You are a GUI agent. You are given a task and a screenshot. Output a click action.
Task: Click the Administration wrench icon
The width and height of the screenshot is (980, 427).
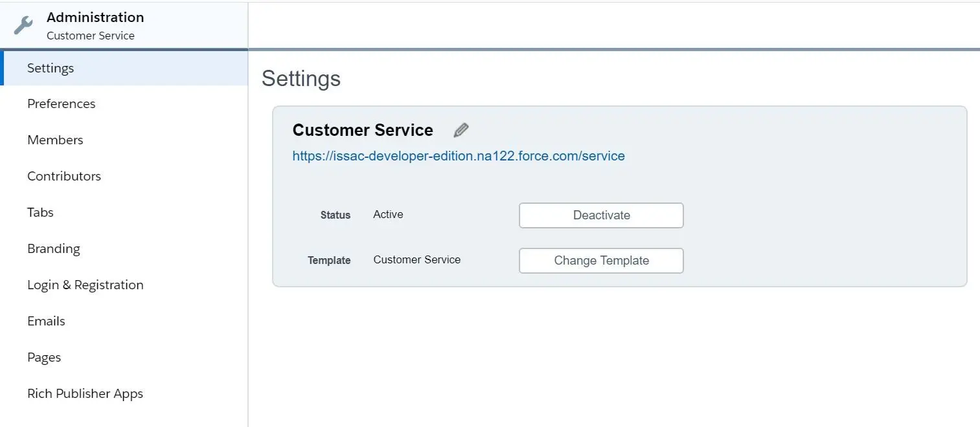(x=23, y=26)
